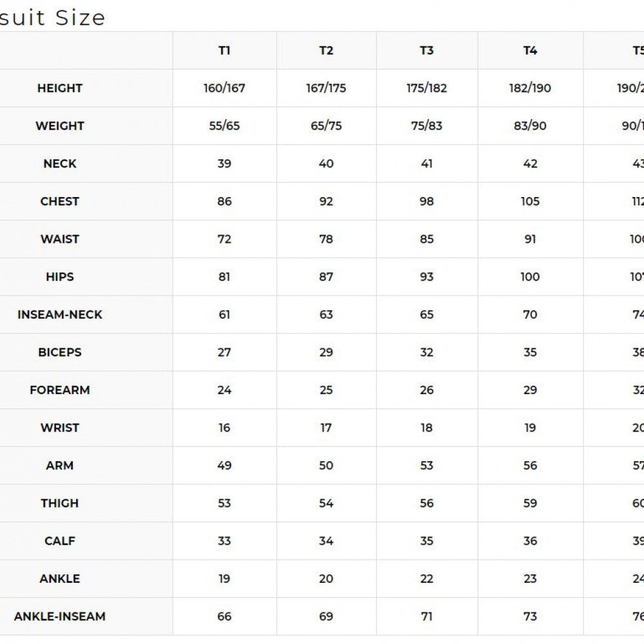
Task: Click the THIGH row label
Action: point(60,504)
